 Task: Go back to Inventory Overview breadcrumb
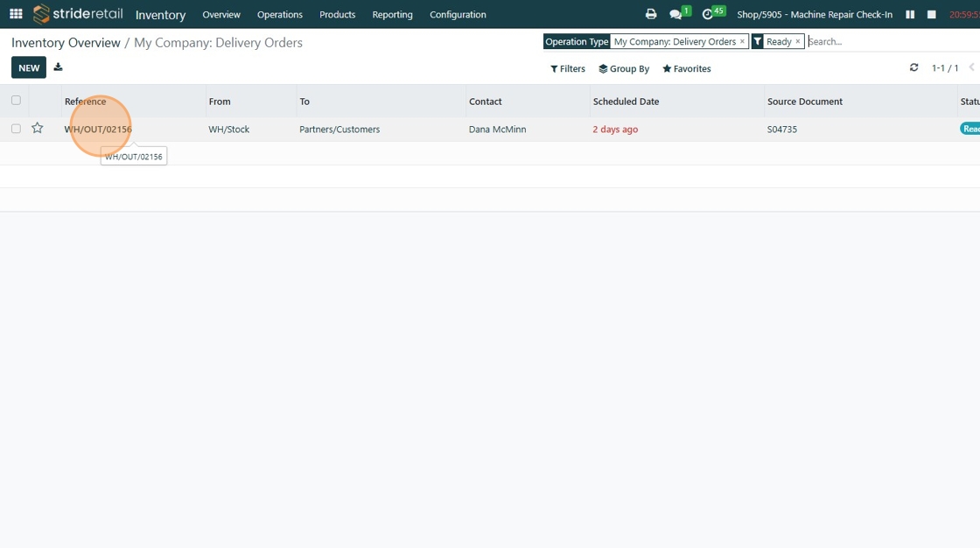point(66,43)
